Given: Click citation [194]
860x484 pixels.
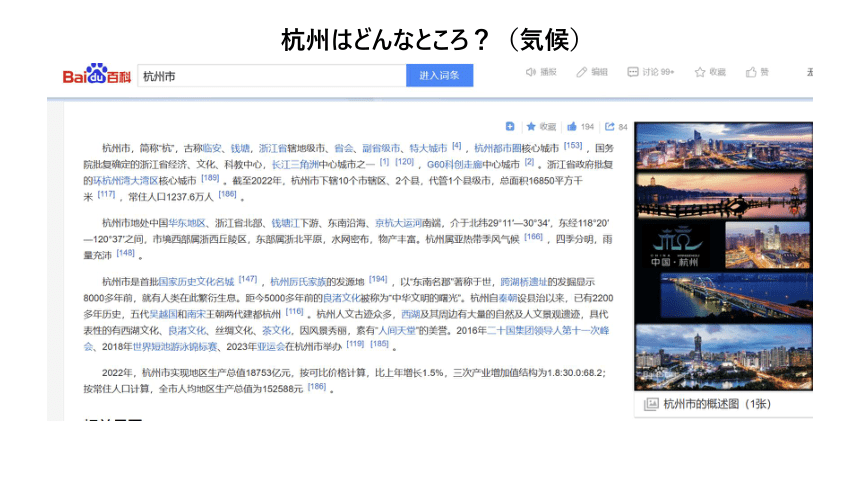Looking at the screenshot, I should 377,279.
